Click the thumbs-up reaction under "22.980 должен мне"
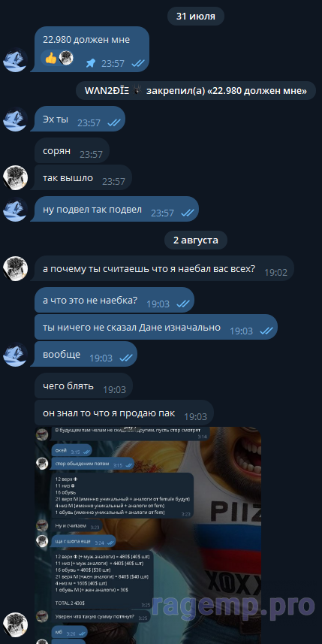Image resolution: width=322 pixels, height=644 pixels. click(51, 59)
